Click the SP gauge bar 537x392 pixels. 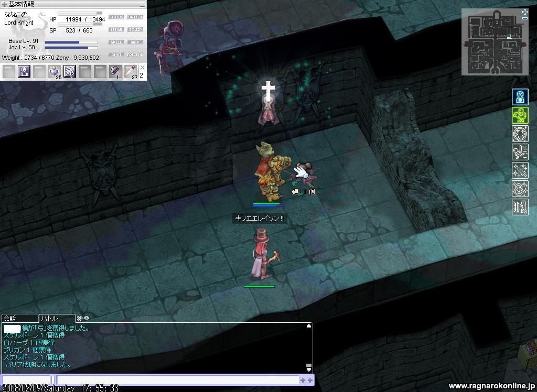[x=80, y=25]
